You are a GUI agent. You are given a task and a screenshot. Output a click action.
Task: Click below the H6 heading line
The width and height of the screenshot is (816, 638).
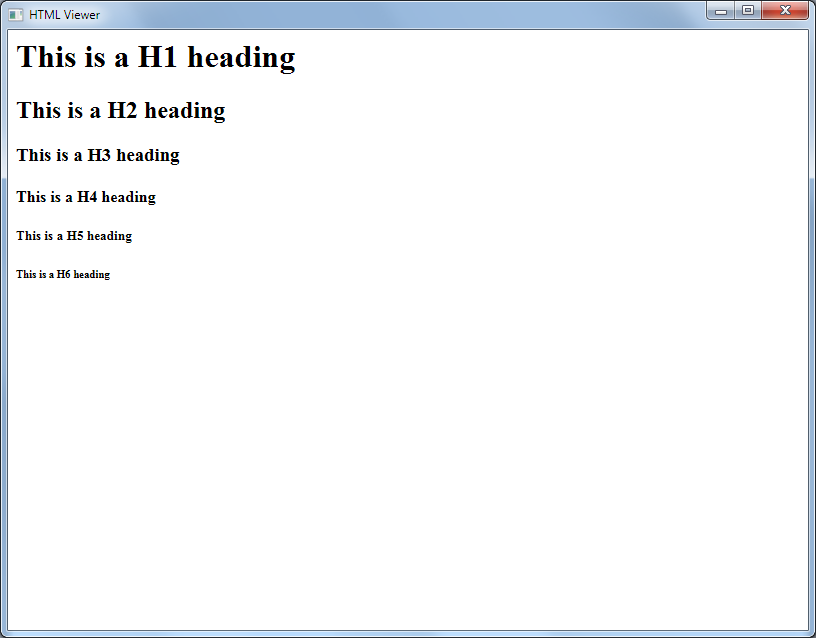tap(100, 300)
